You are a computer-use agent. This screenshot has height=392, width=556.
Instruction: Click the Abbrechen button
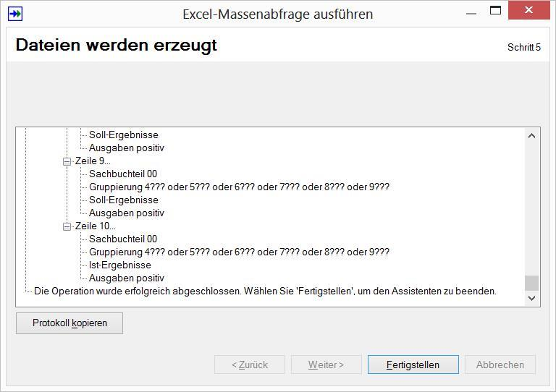(x=500, y=365)
